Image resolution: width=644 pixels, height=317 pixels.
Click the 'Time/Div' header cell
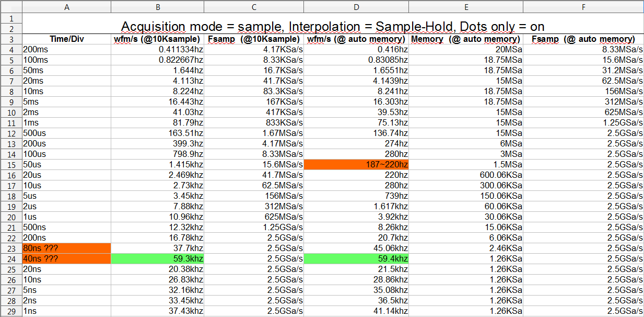[67, 39]
